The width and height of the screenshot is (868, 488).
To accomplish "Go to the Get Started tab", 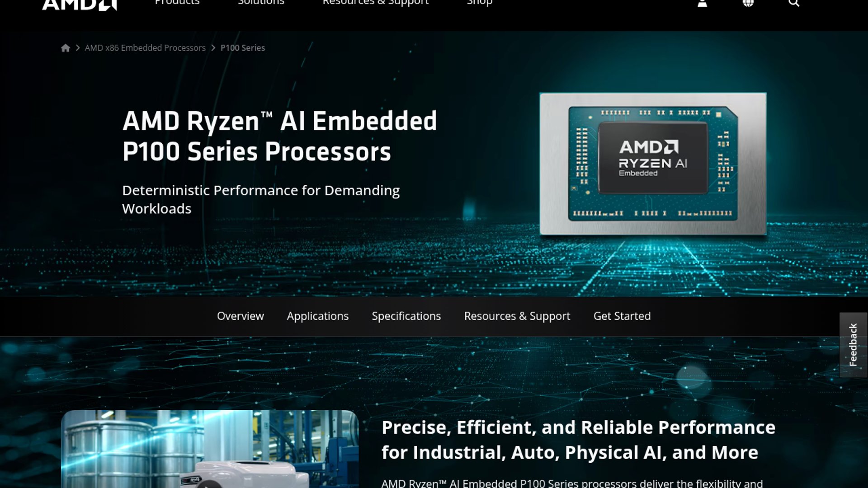I will tap(622, 316).
